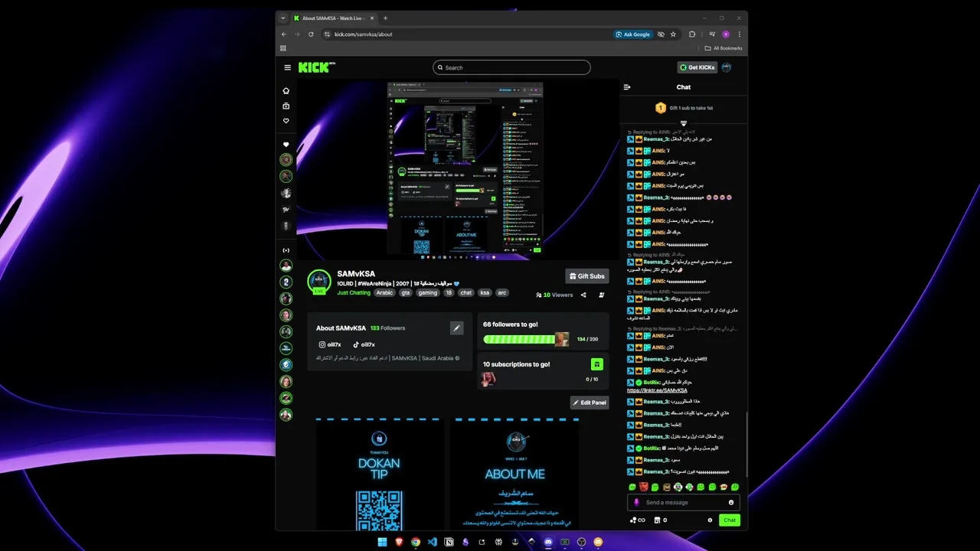Edit About SAMvKSA with pencil icon
980x551 pixels.
(456, 328)
